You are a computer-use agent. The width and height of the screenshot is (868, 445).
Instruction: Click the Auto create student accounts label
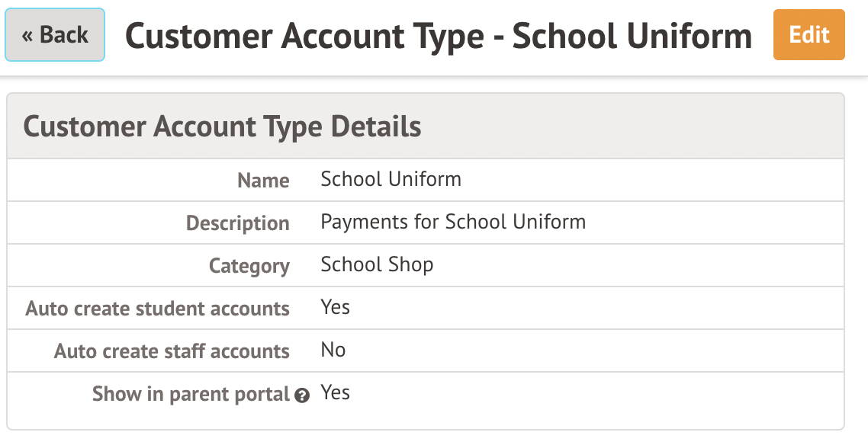coord(158,309)
